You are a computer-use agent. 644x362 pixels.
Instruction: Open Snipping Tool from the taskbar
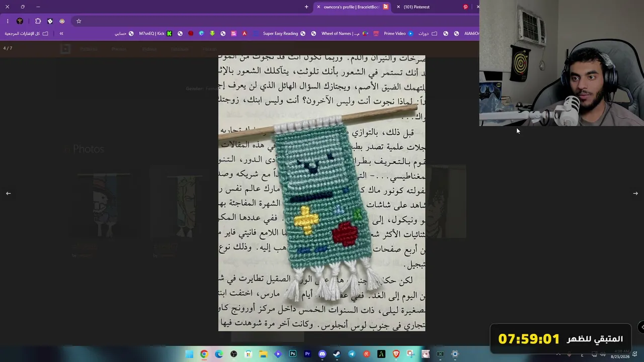tap(411, 354)
